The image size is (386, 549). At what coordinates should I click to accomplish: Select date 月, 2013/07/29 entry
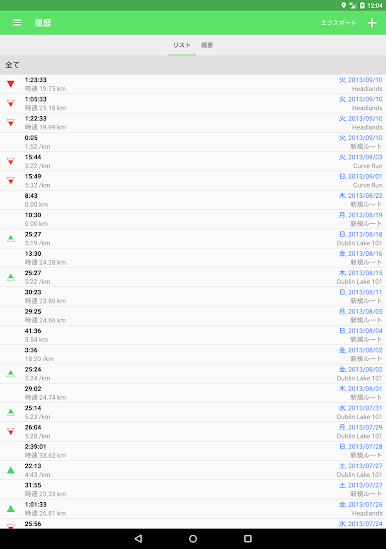point(360,427)
